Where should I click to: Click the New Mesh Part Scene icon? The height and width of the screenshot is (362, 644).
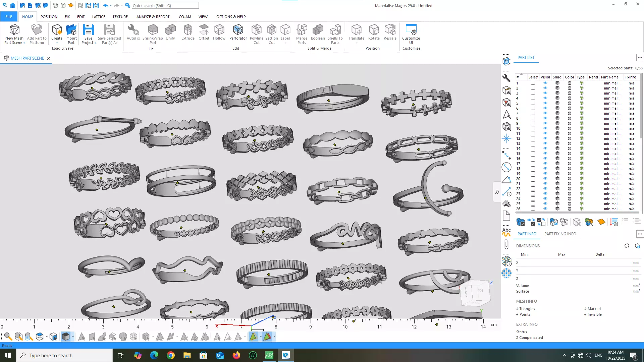[14, 30]
